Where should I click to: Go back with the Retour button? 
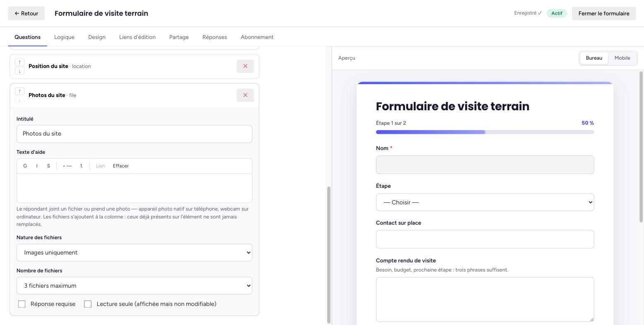click(27, 13)
